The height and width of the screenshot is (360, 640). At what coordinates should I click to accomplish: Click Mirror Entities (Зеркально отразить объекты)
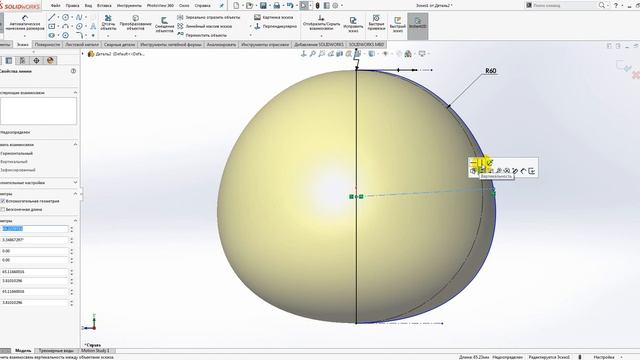(209, 18)
